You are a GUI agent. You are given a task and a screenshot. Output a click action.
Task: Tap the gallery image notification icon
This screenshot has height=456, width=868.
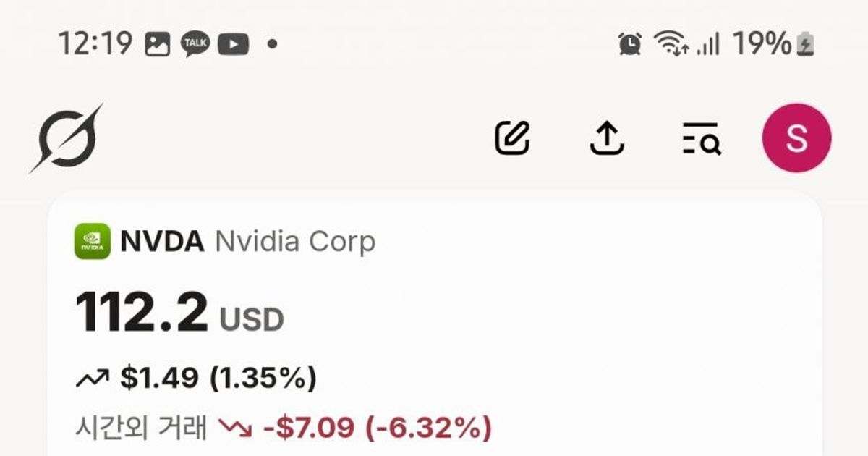[x=157, y=45]
